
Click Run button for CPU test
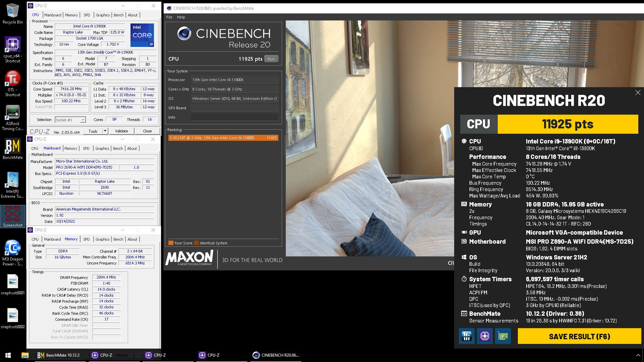271,59
